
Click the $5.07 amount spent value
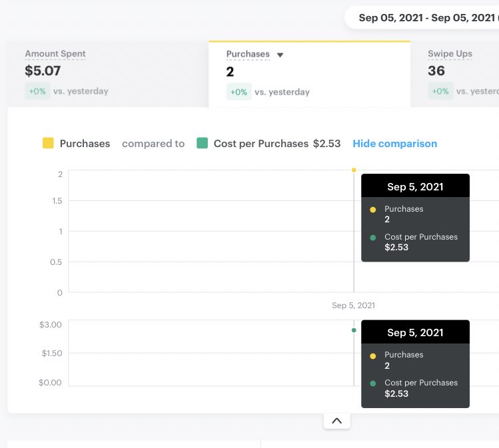(43, 71)
